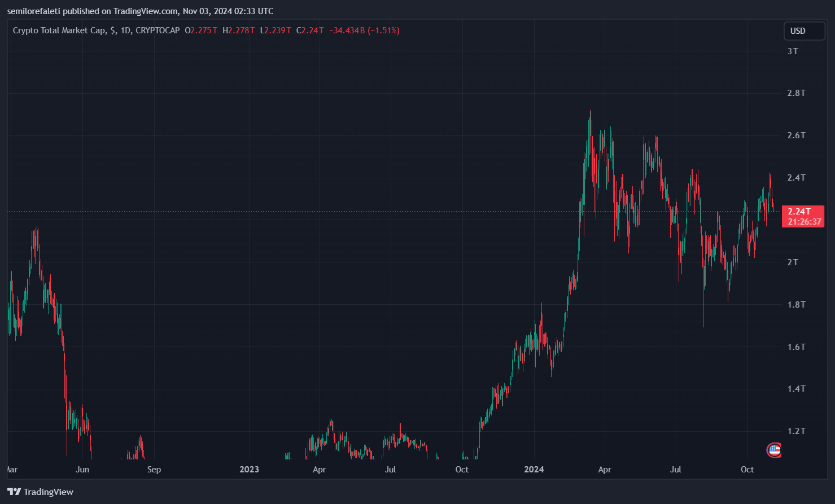Click the 2.6T price axis label
Image resolution: width=835 pixels, height=504 pixels.
click(x=796, y=135)
